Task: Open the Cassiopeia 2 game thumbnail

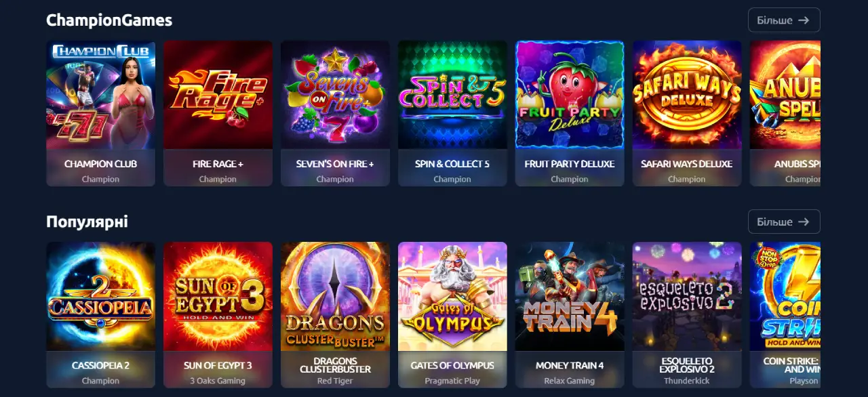Action: coord(100,296)
